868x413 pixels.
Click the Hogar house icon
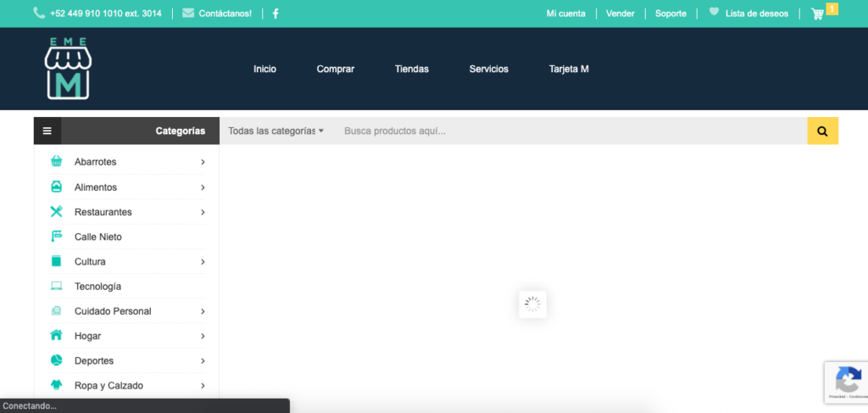click(56, 336)
